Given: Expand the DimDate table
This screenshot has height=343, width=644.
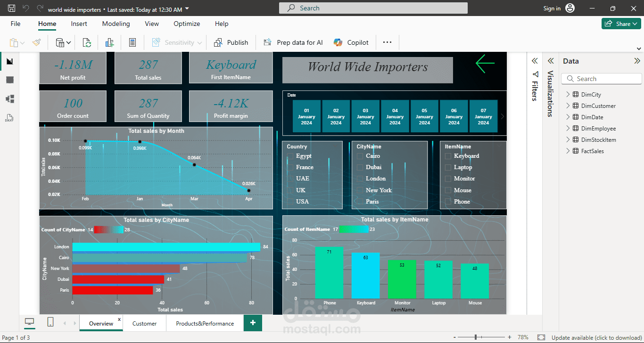Looking at the screenshot, I should 568,117.
